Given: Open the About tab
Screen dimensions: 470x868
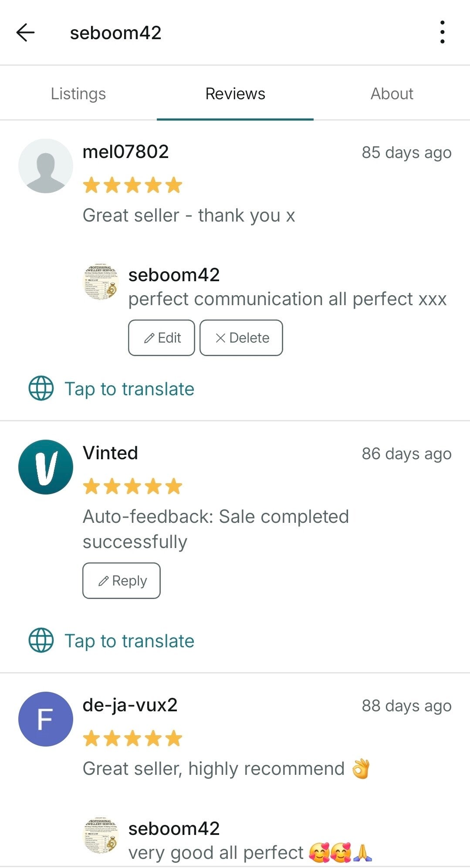Looking at the screenshot, I should (392, 94).
